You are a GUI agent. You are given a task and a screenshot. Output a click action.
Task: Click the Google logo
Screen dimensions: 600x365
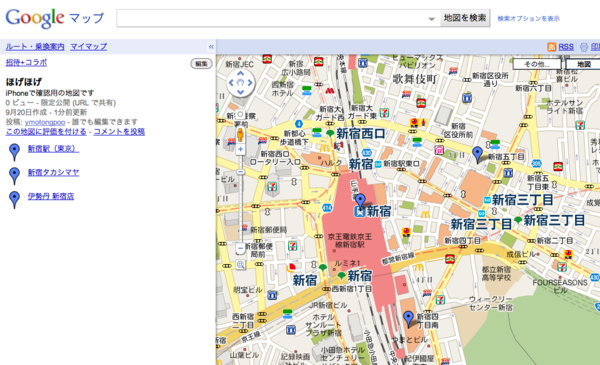click(x=34, y=18)
